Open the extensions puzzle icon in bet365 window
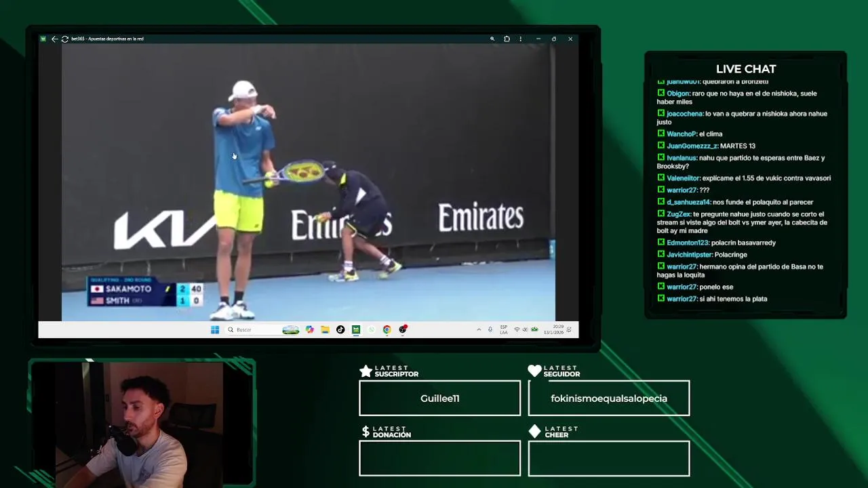The image size is (868, 488). click(x=507, y=39)
